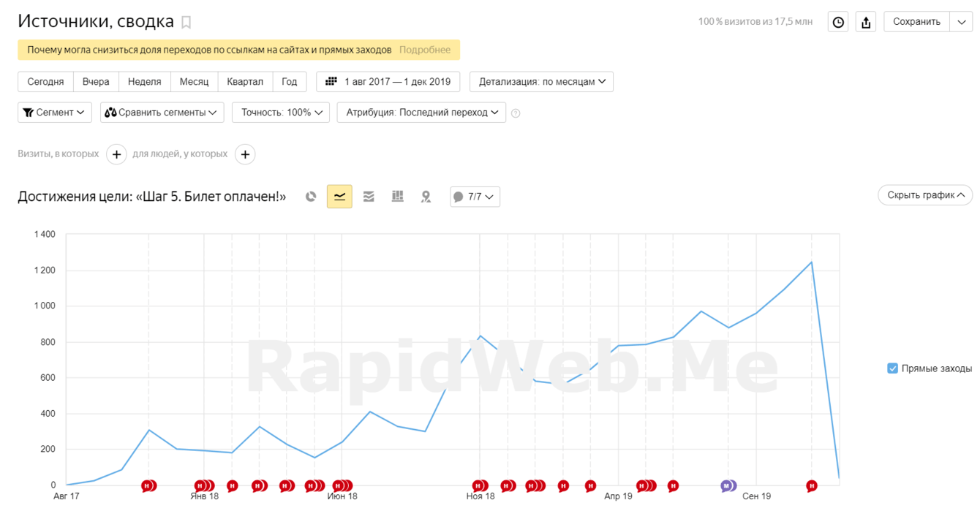The image size is (980, 511).
Task: Select the line chart view icon
Action: (339, 197)
